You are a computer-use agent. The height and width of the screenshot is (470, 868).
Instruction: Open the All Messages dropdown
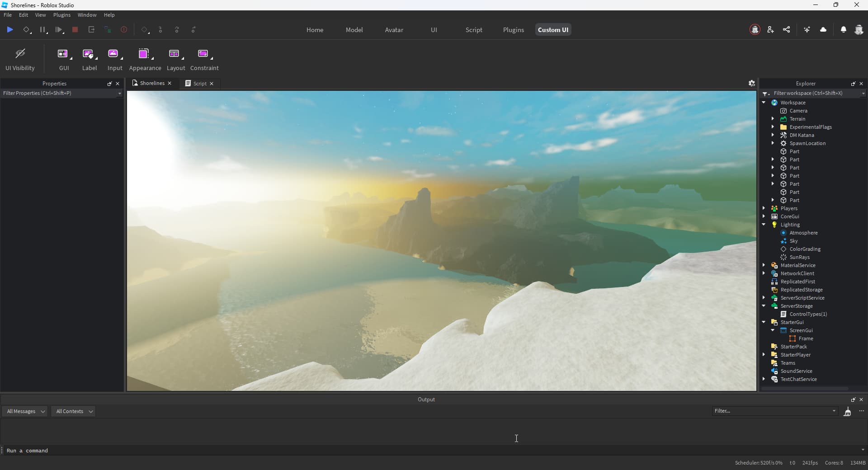(25, 411)
